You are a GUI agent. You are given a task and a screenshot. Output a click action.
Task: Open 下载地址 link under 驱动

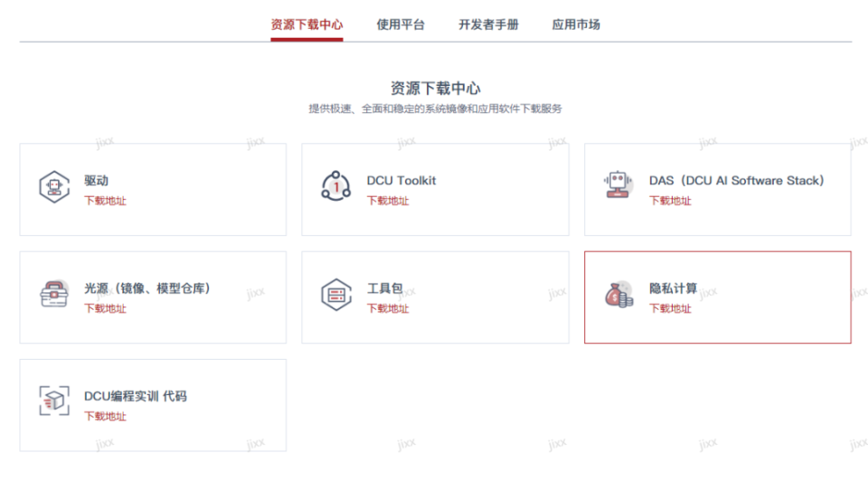106,201
